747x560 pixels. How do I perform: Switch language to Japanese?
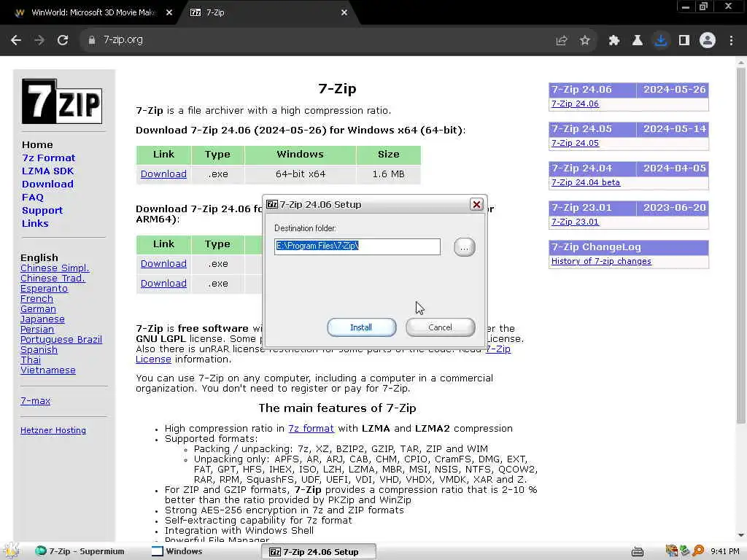[42, 319]
